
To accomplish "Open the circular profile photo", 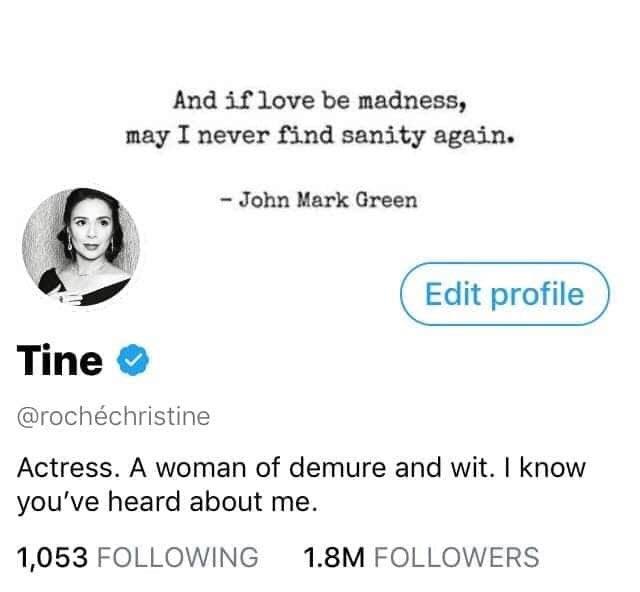I will 81,247.
